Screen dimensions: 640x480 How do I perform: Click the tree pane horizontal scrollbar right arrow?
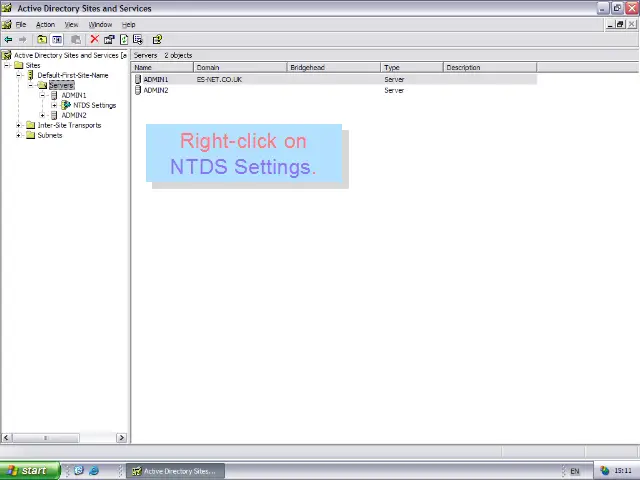click(122, 437)
